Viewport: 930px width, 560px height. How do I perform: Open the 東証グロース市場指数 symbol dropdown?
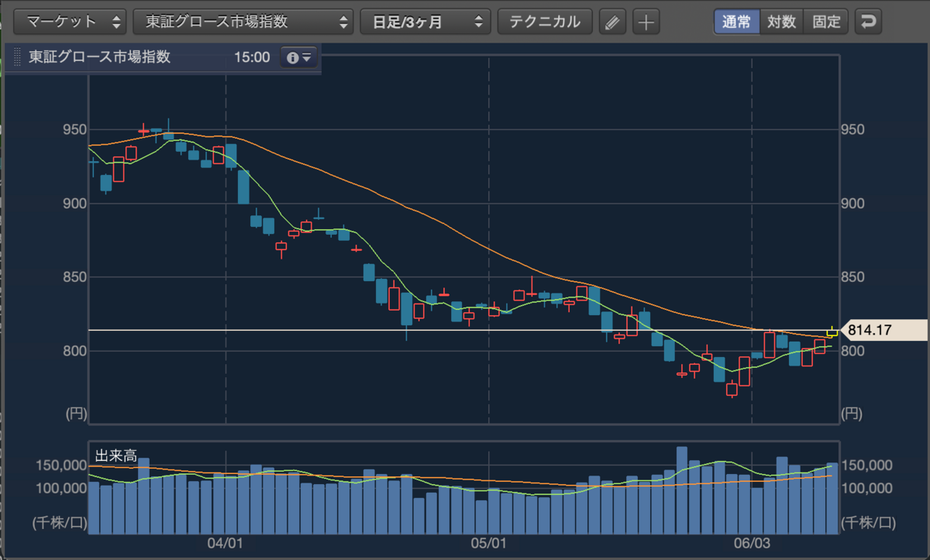243,21
